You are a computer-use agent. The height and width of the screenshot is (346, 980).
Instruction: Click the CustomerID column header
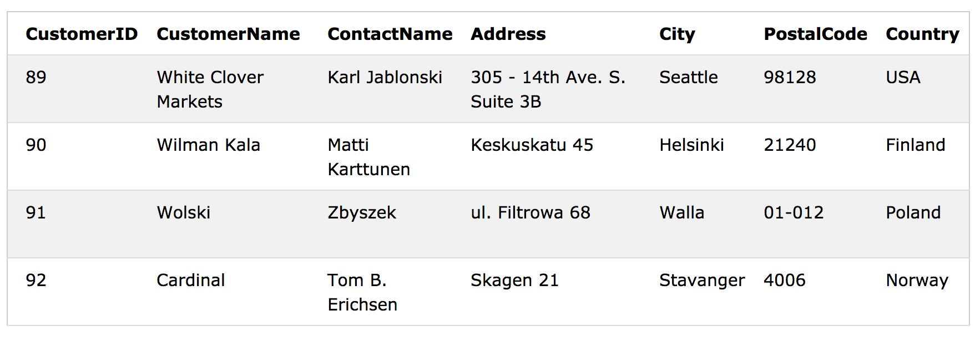[82, 34]
